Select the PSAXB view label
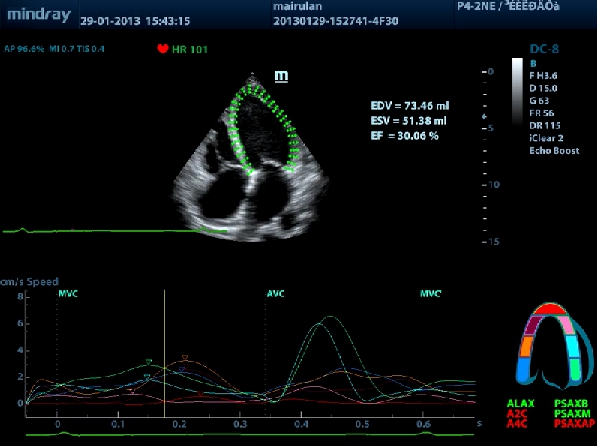The image size is (597, 446). pos(571,403)
